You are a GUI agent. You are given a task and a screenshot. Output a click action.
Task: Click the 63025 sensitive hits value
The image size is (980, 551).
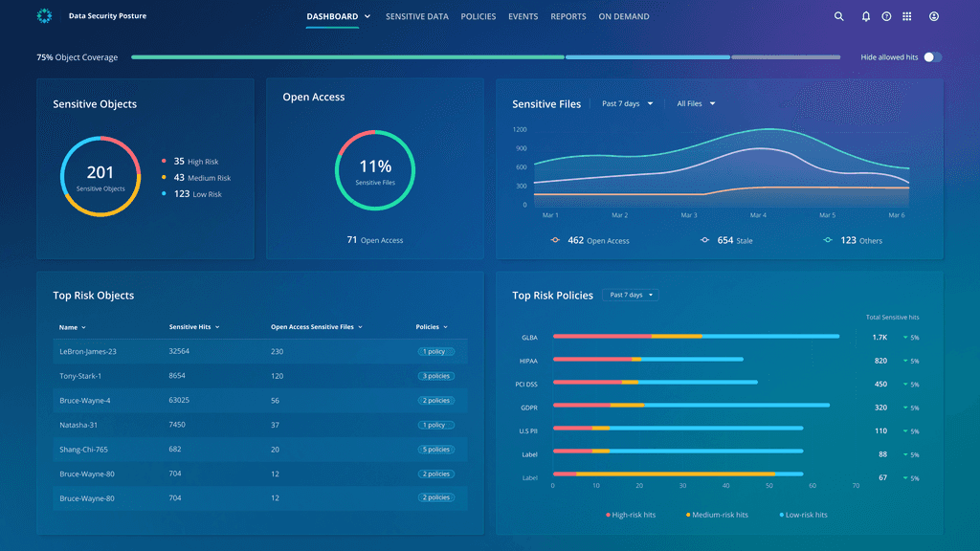179,400
